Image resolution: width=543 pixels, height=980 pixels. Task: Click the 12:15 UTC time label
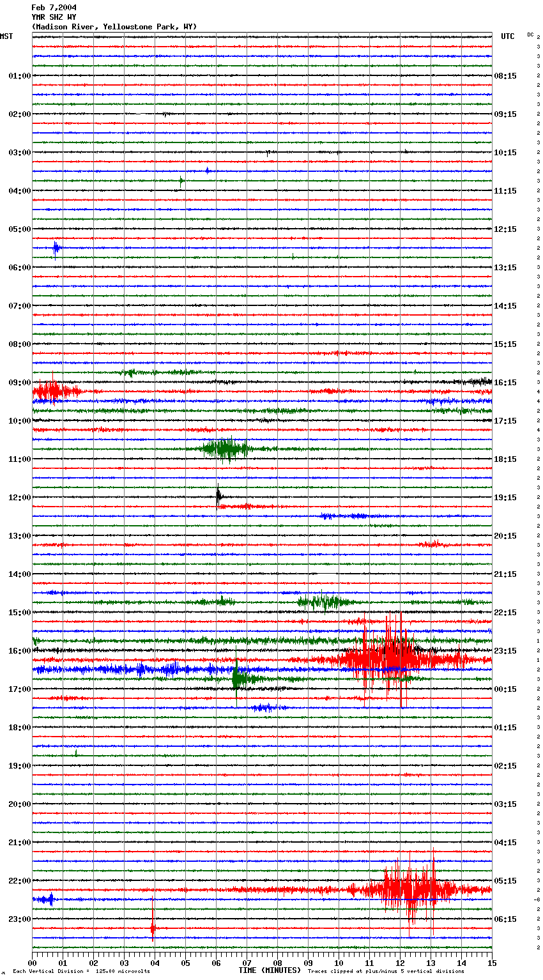point(505,229)
